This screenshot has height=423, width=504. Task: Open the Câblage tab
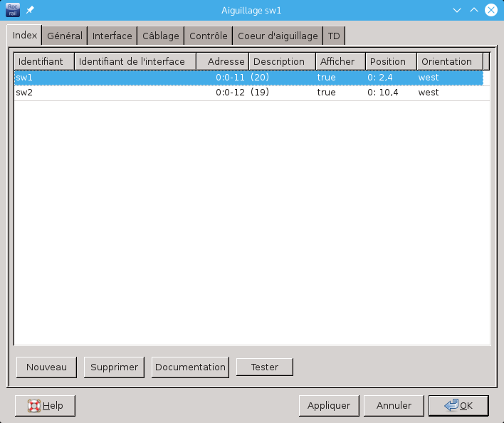161,36
